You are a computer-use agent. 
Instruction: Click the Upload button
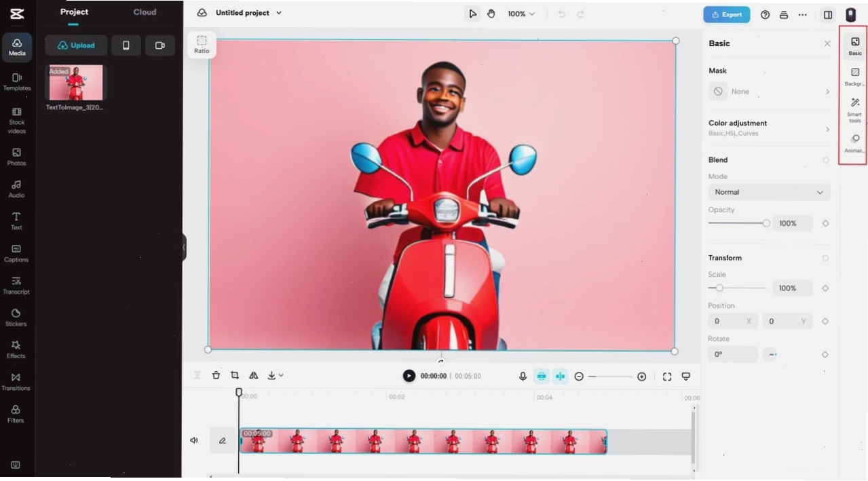76,45
